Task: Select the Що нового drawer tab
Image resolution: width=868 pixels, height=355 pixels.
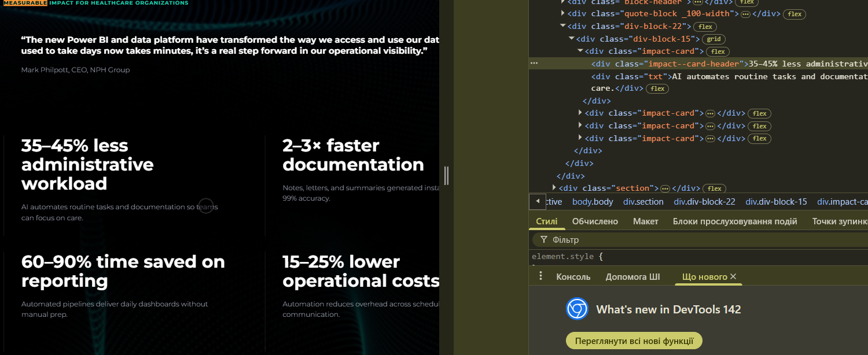Action: point(704,277)
